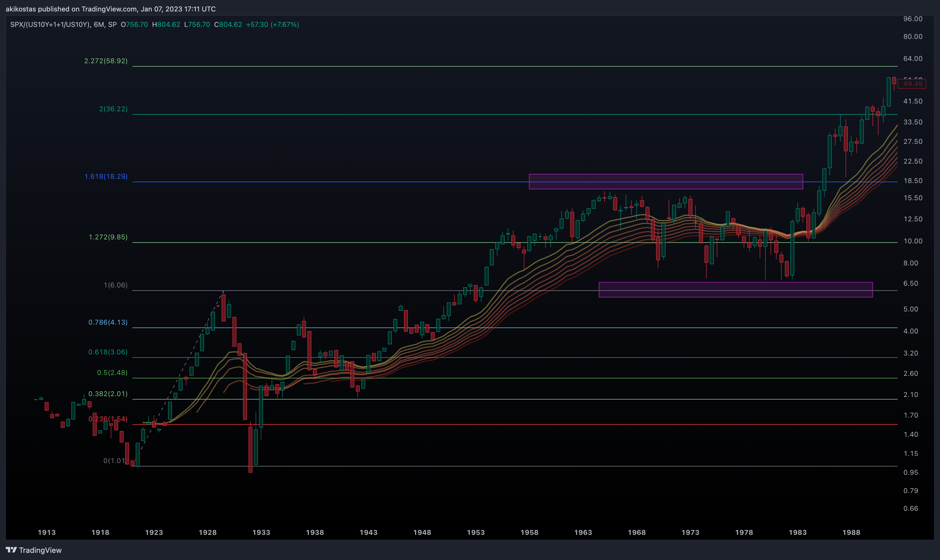Select the 2.272(58.92) Fibonacci level label

pyautogui.click(x=106, y=61)
